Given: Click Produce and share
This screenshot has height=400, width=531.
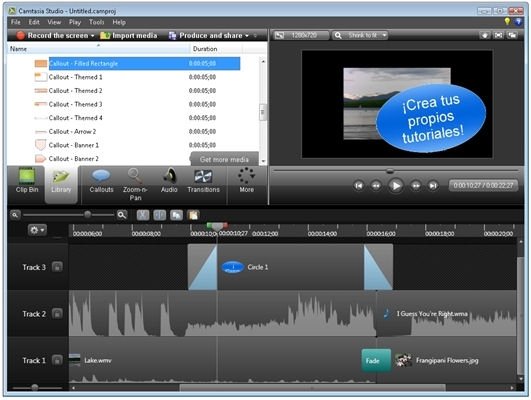Looking at the screenshot, I should (207, 36).
